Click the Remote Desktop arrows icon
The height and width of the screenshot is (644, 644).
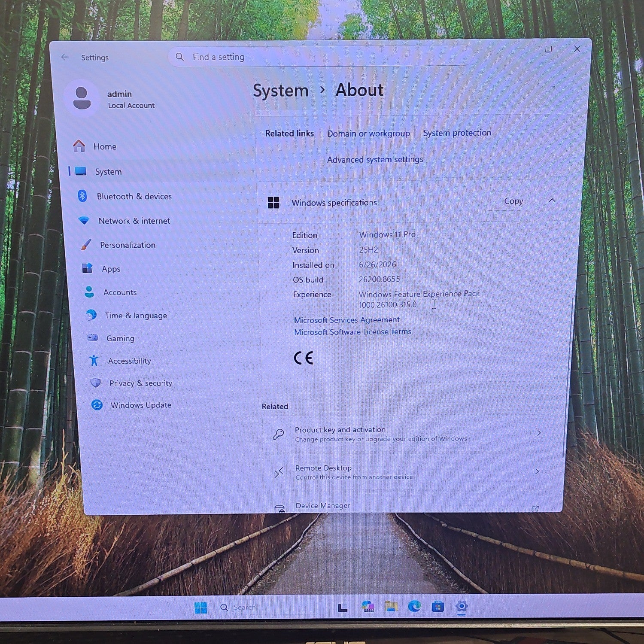[x=279, y=473]
